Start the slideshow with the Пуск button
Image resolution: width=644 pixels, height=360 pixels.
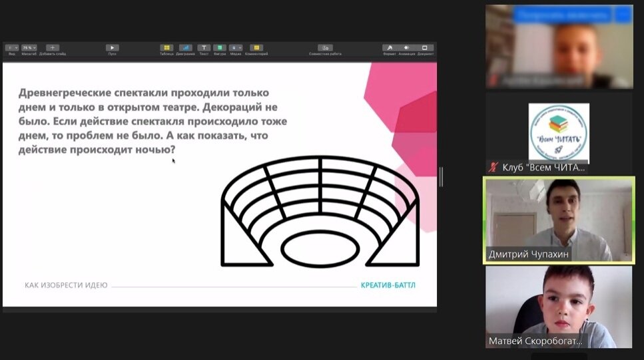112,48
